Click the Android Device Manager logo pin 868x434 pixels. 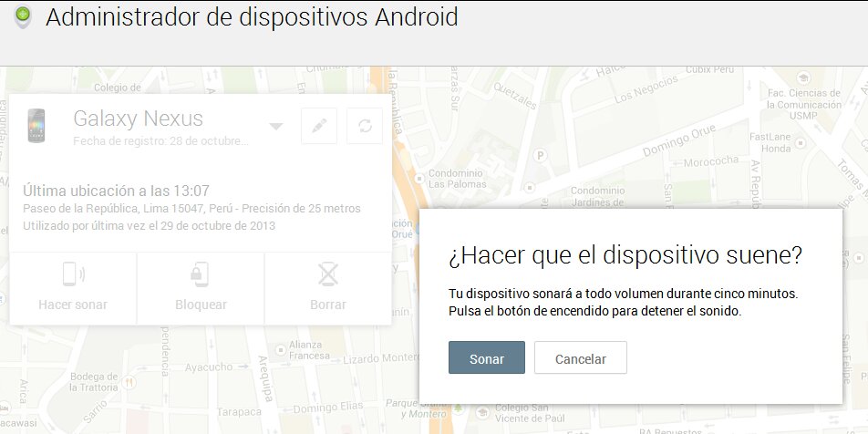(x=23, y=17)
